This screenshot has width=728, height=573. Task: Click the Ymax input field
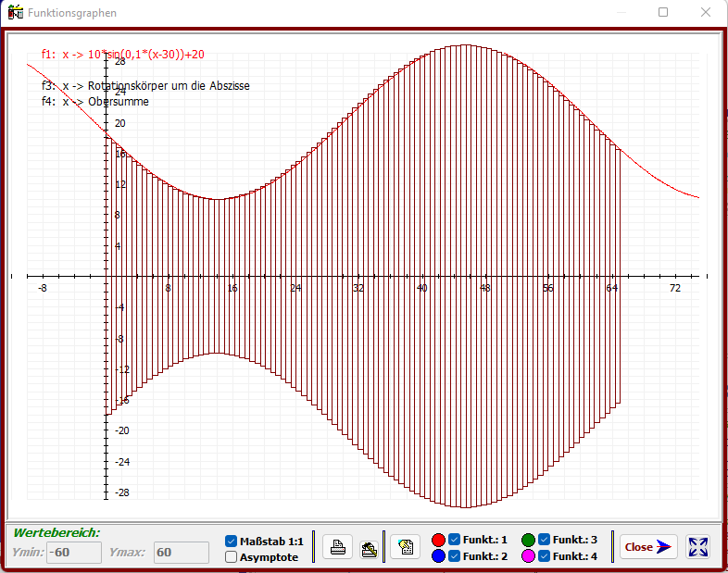point(181,553)
